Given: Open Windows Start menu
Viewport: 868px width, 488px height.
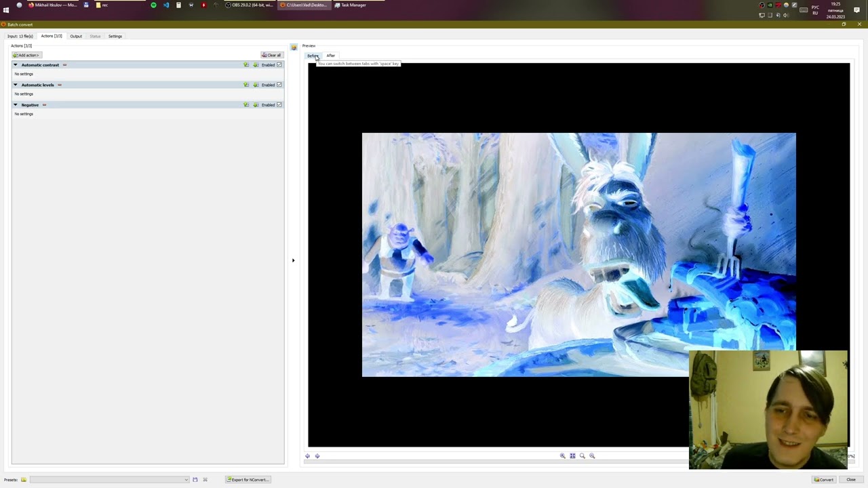Looking at the screenshot, I should coord(6,9).
